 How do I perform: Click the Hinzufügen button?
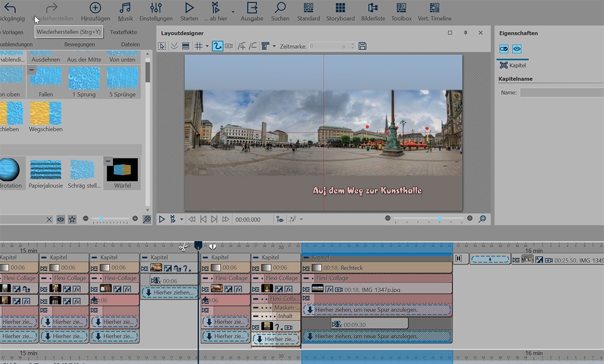95,11
